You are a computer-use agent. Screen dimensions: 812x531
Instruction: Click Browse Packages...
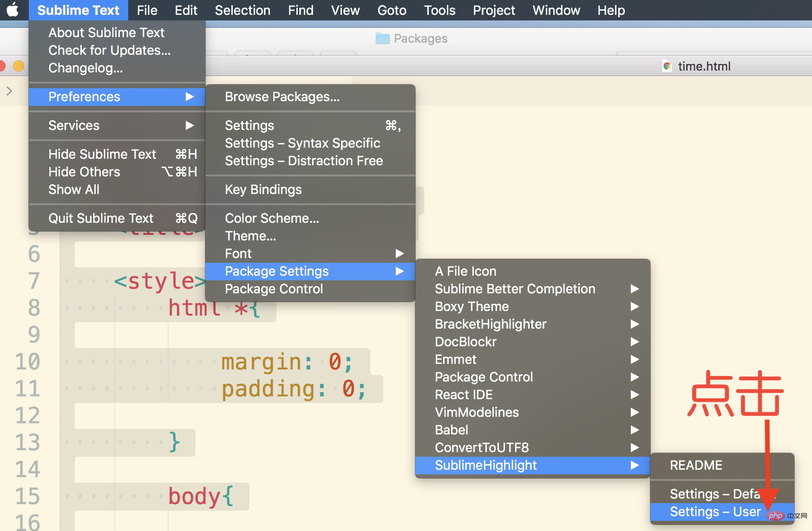310,97
